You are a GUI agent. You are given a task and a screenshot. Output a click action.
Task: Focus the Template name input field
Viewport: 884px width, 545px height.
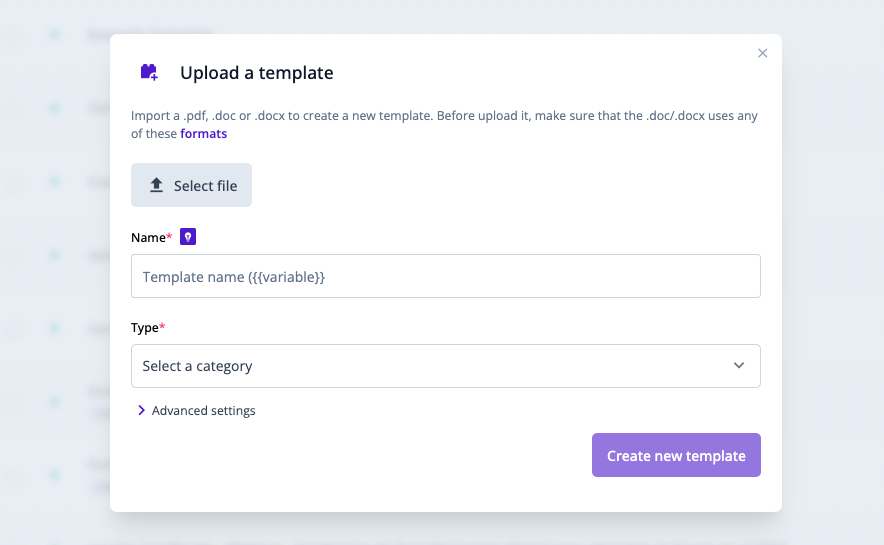[445, 276]
